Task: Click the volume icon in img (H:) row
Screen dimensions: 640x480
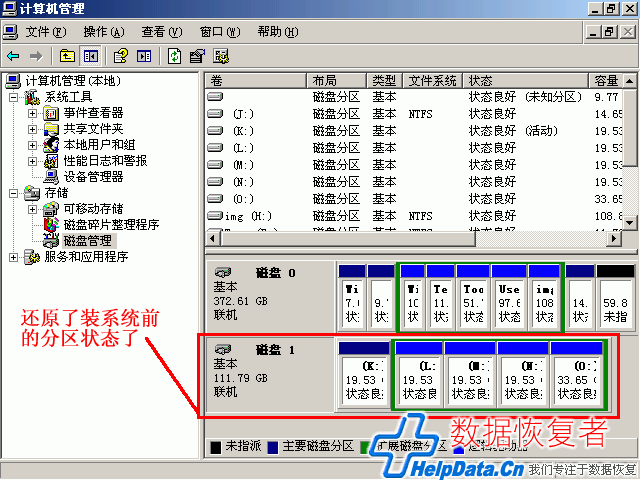Action: coord(215,216)
